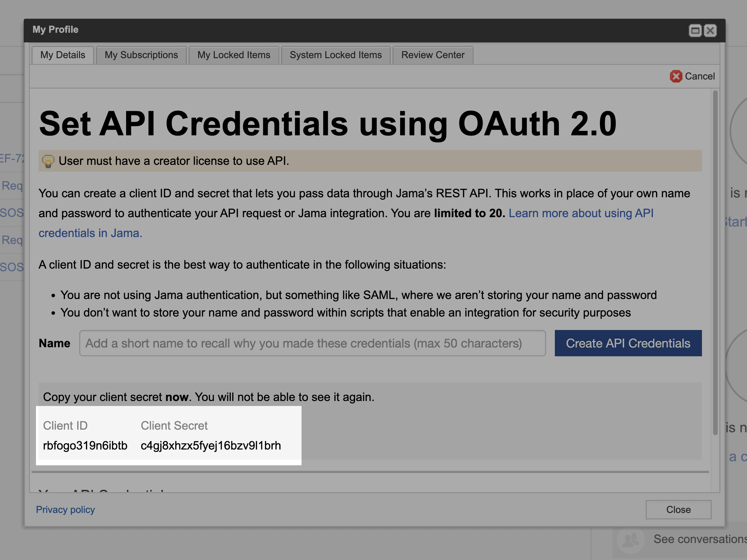Image resolution: width=747 pixels, height=560 pixels.
Task: Select the My Locked Items tab
Action: pyautogui.click(x=234, y=55)
